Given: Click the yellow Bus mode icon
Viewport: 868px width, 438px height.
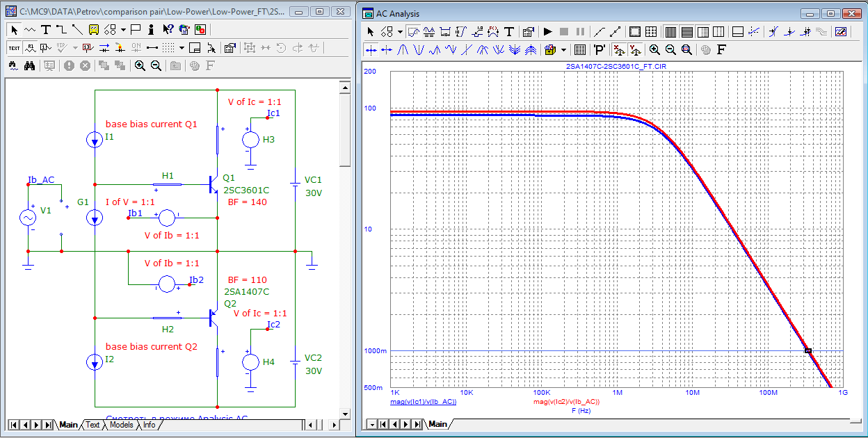Looking at the screenshot, I should point(94,30).
